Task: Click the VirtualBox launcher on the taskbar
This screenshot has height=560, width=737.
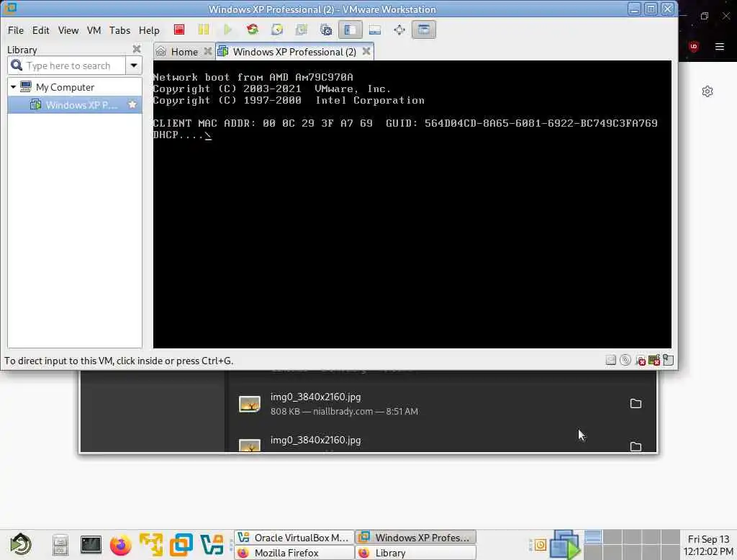Action: (x=212, y=544)
